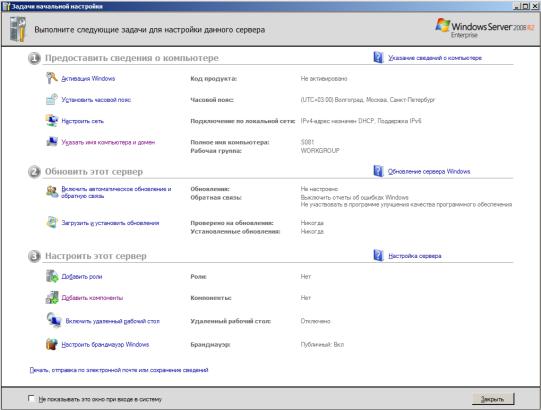This screenshot has height=410, width=541.
Task: Open Обновление сервера Windows help link
Action: click(x=429, y=172)
